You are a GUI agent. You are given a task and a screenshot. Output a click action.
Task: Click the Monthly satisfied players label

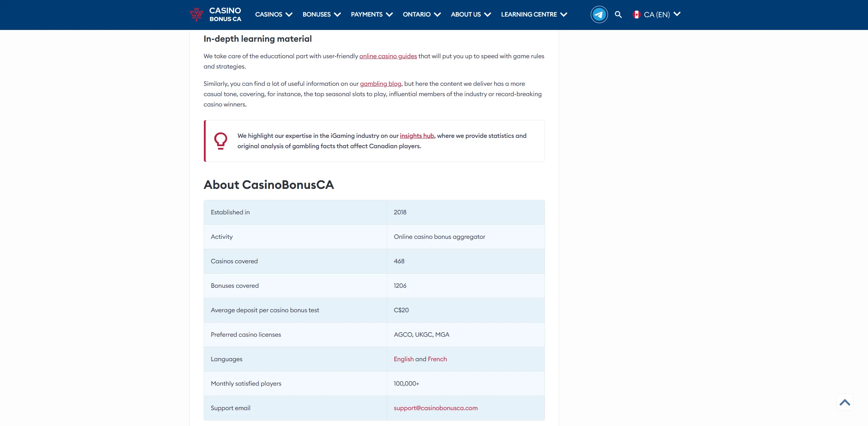[x=246, y=384]
